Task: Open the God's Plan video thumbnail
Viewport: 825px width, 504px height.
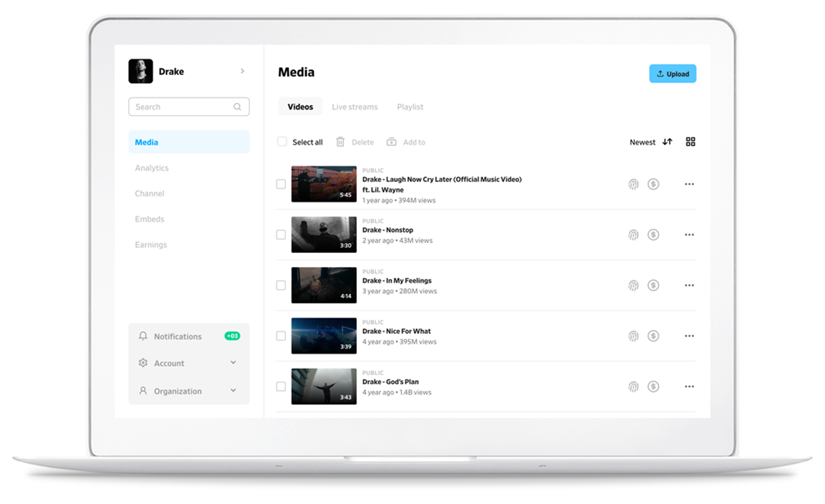Action: coord(324,386)
